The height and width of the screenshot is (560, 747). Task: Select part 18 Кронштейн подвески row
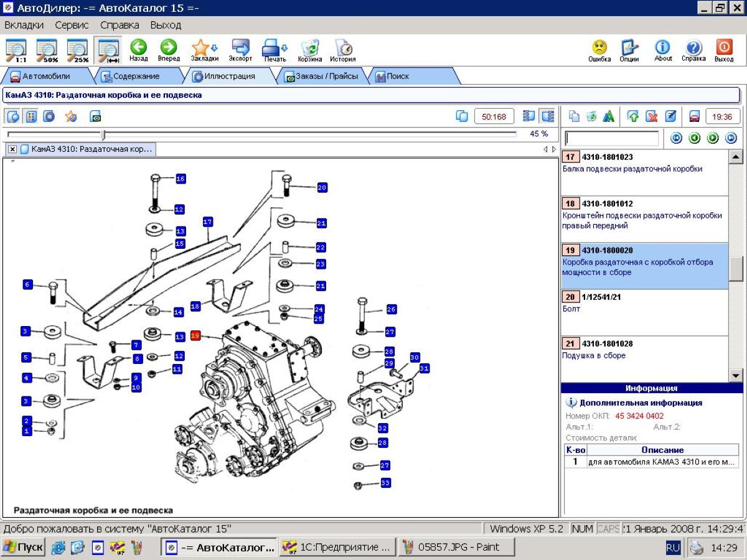[644, 219]
